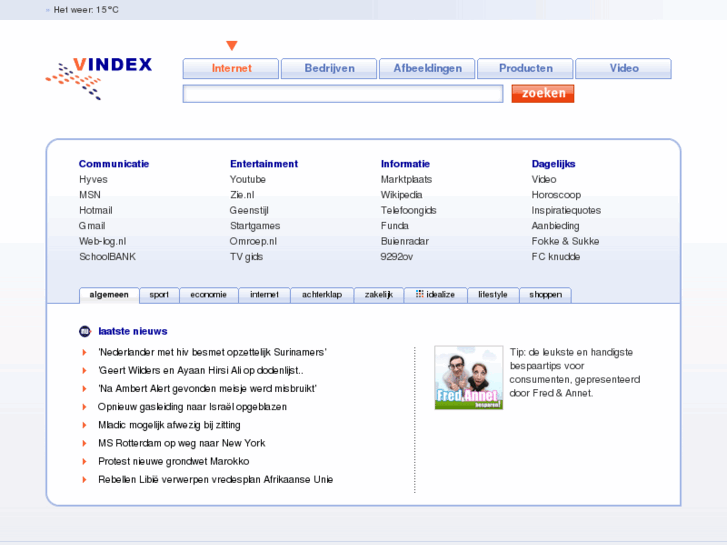Open MS Rotterdam New York headline
Image resolution: width=727 pixels, height=545 pixels.
tap(182, 443)
